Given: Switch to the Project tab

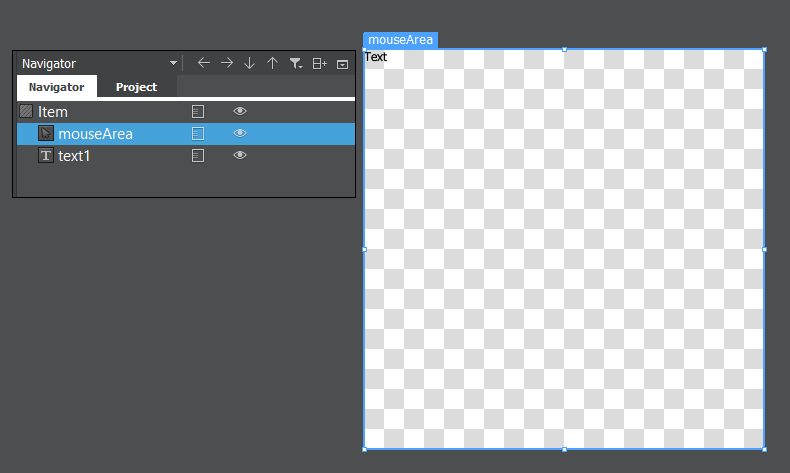Looking at the screenshot, I should pyautogui.click(x=136, y=87).
